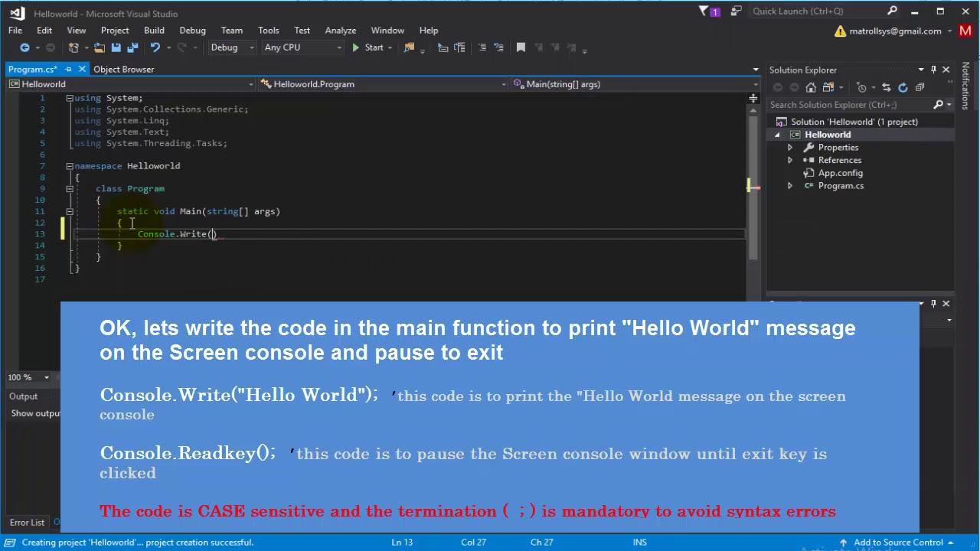980x551 pixels.
Task: Refresh the Solution Explorer
Action: [x=903, y=87]
